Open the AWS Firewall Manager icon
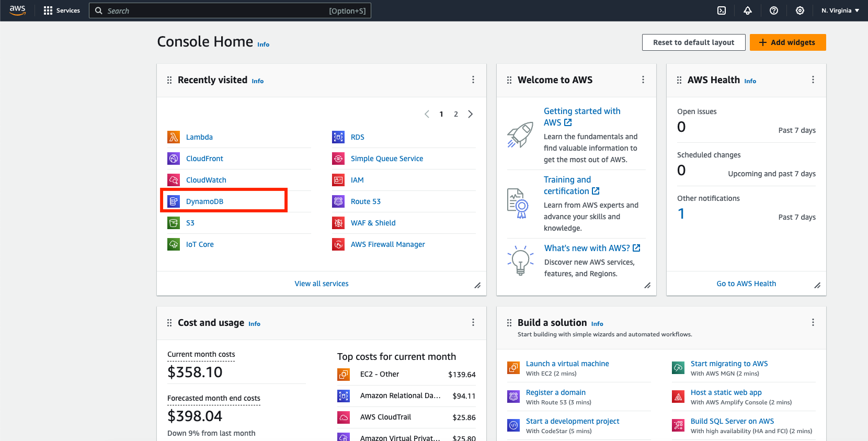 pos(338,244)
